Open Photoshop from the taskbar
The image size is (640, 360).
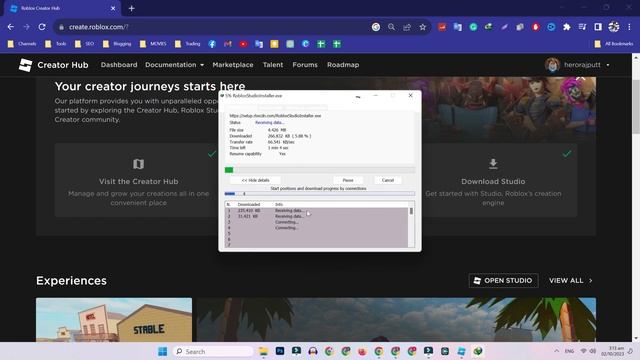pyautogui.click(x=280, y=351)
